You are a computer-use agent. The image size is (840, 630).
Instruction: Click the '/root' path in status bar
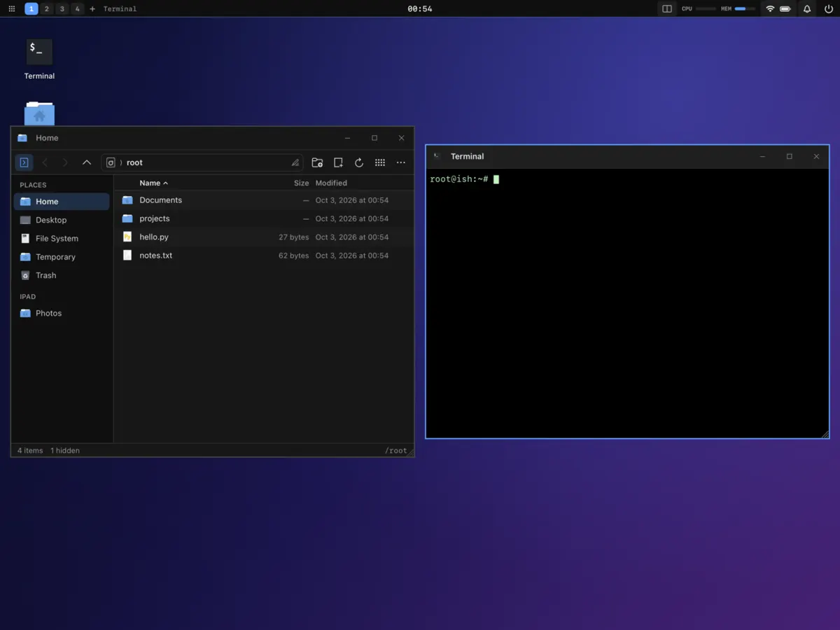[396, 451]
